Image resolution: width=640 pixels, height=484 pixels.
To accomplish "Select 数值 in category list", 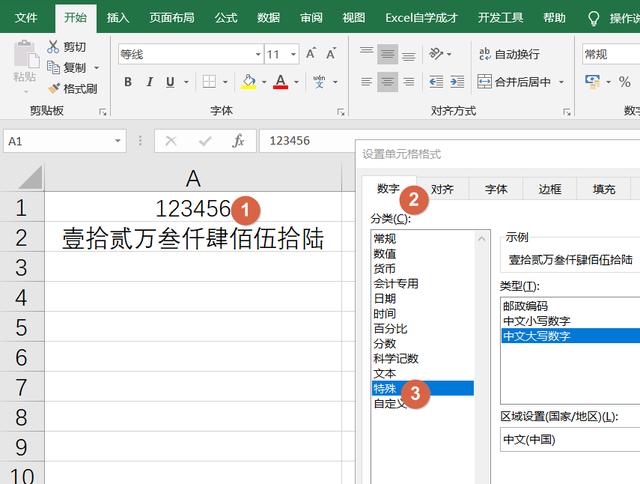I will point(423,254).
